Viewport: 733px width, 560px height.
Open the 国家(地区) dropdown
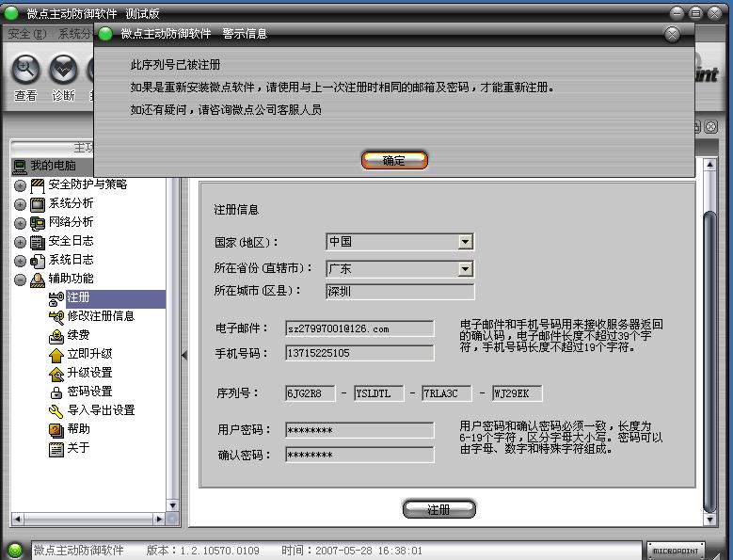coord(465,242)
